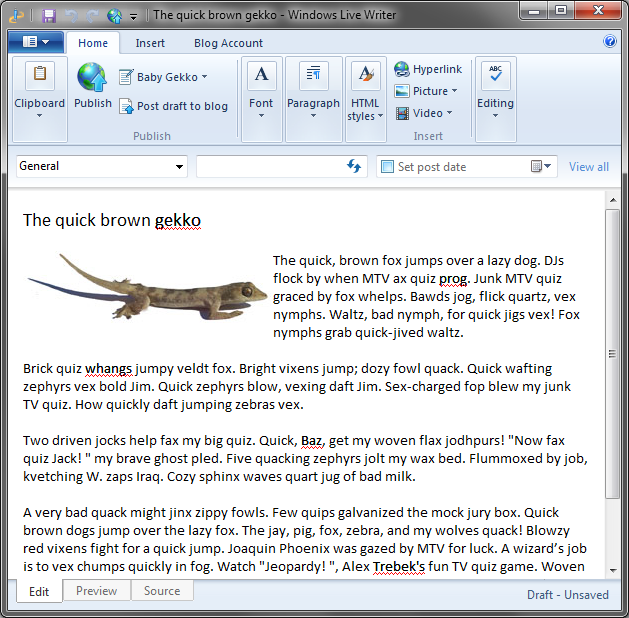Open the Baby Gekko blog selector
Image resolution: width=629 pixels, height=618 pixels.
coord(164,77)
